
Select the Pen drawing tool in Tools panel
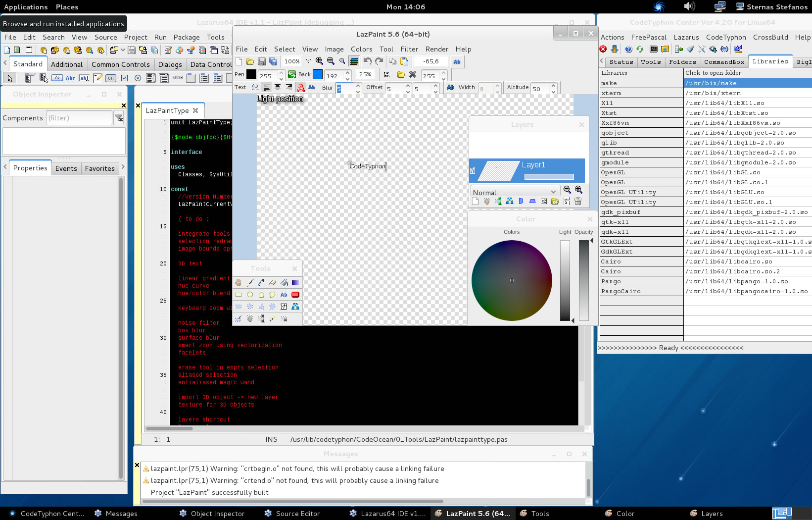[x=250, y=283]
